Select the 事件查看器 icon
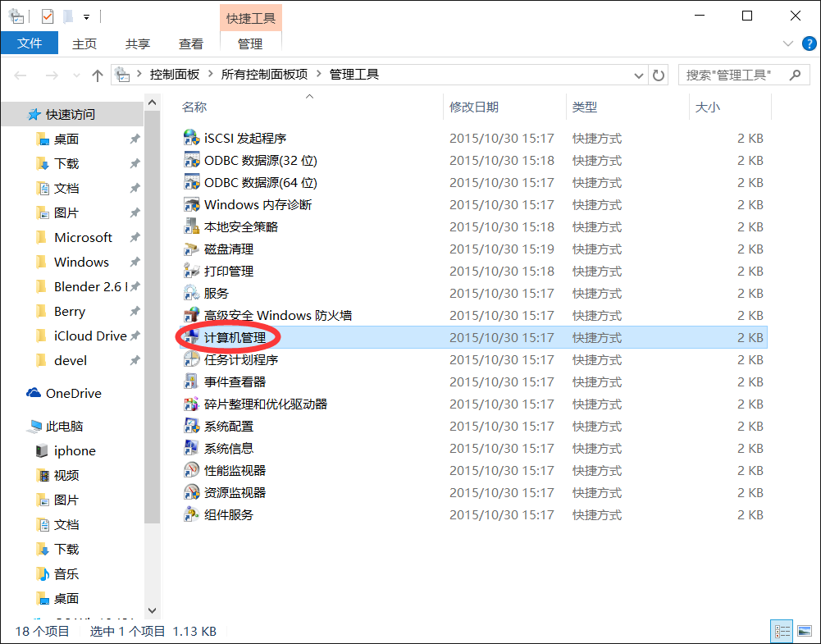Image resolution: width=821 pixels, height=644 pixels. [191, 382]
